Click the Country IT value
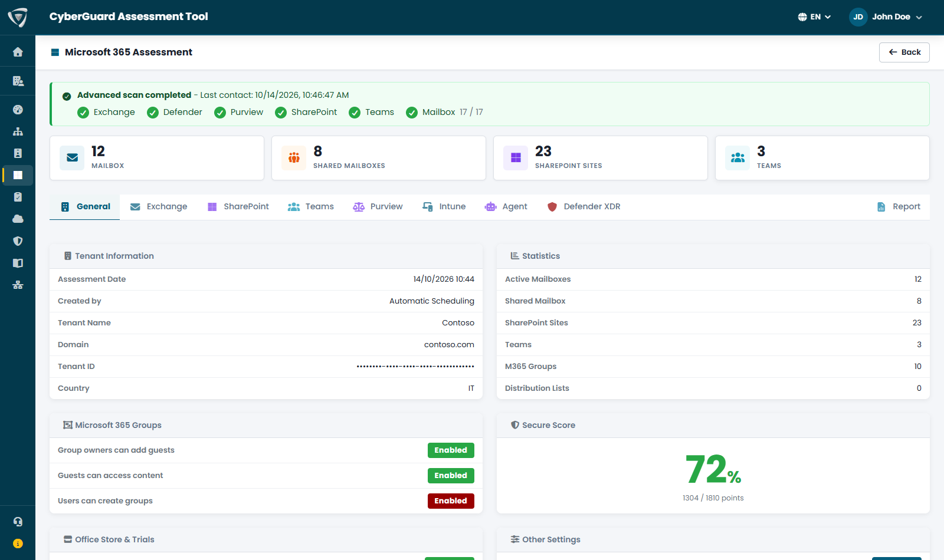The image size is (944, 560). (471, 388)
